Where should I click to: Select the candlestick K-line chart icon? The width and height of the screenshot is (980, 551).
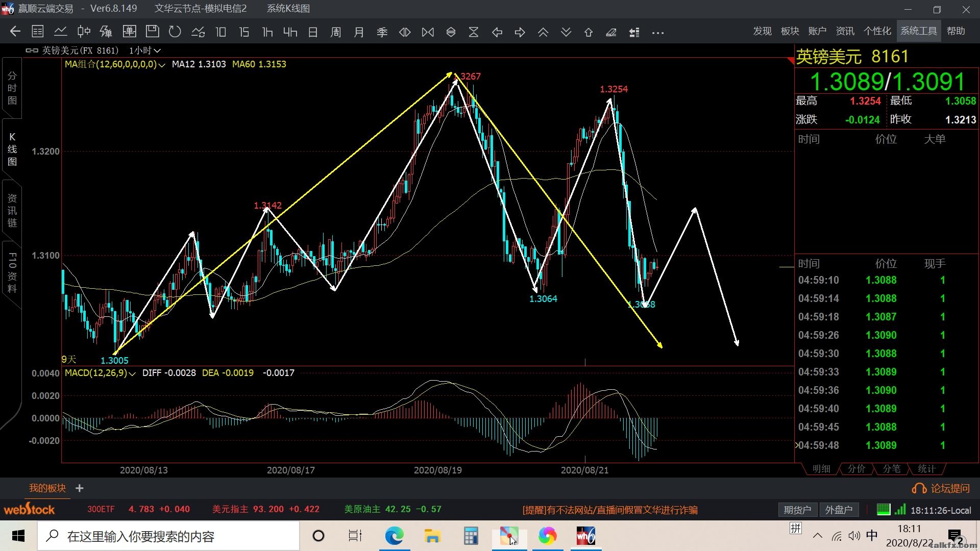[84, 32]
